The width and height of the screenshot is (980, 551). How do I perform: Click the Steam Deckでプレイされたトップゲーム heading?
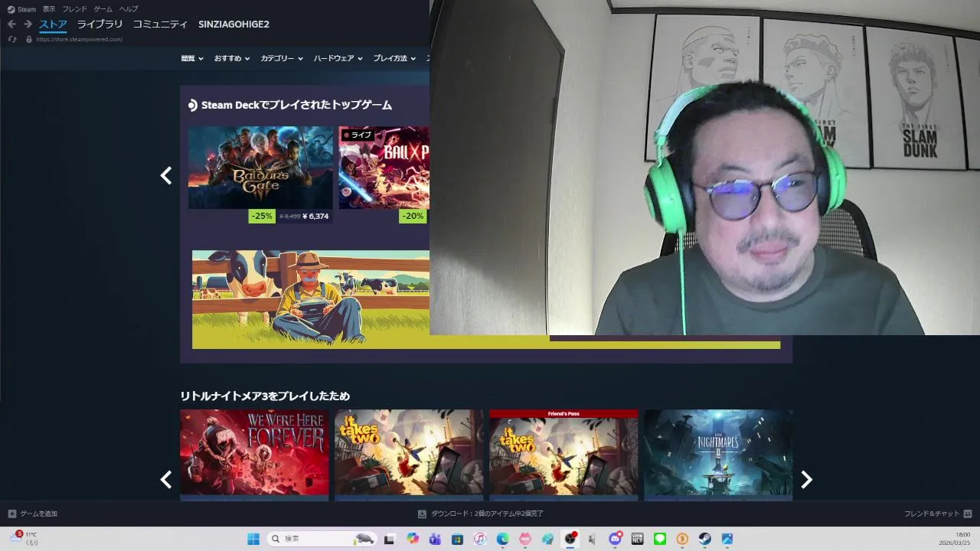296,105
